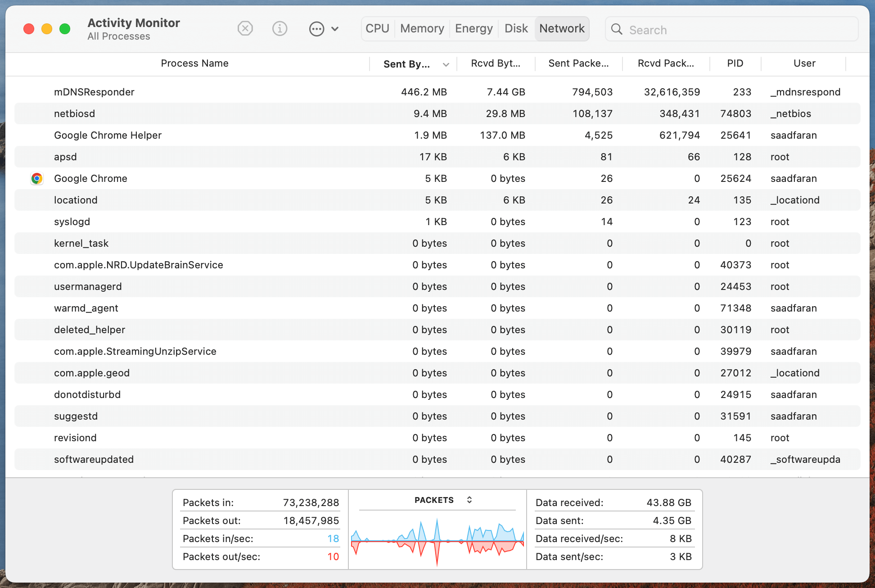Switch to the CPU tab

[x=377, y=28]
